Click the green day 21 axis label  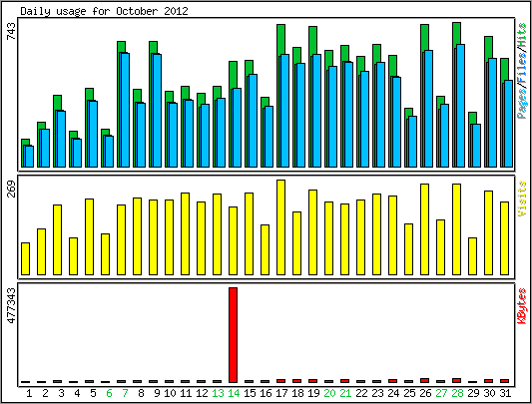click(345, 393)
